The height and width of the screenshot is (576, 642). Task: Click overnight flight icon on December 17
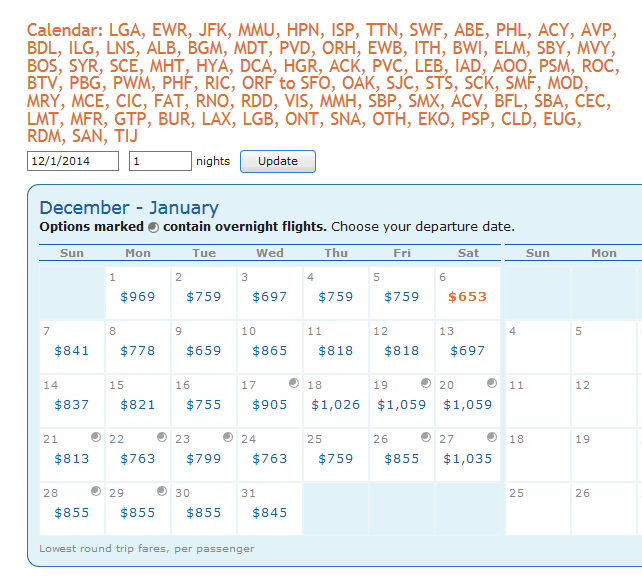tap(293, 383)
